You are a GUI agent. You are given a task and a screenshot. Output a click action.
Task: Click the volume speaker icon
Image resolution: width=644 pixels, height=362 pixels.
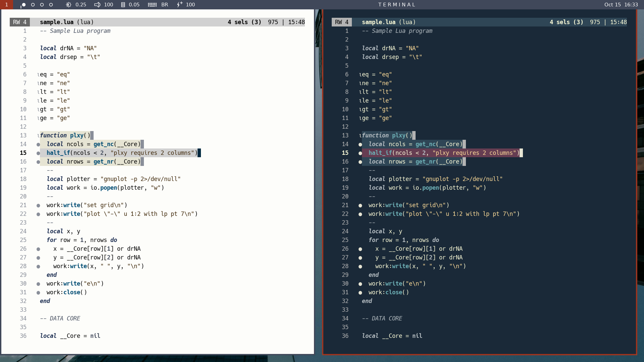(97, 5)
